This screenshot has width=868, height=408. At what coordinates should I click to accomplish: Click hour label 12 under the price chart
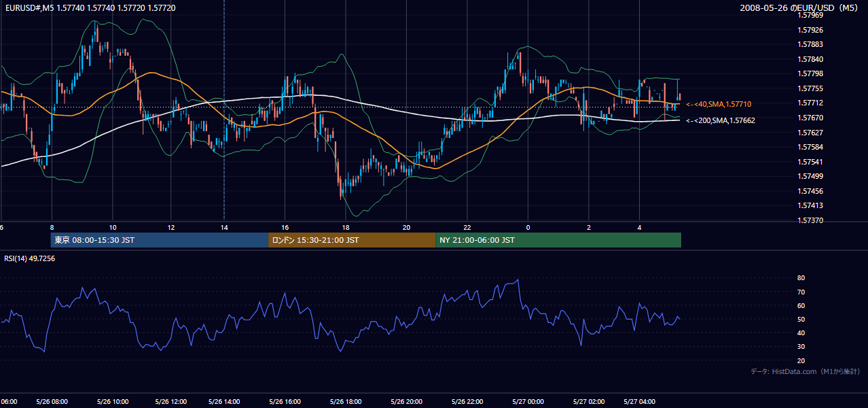[171, 228]
